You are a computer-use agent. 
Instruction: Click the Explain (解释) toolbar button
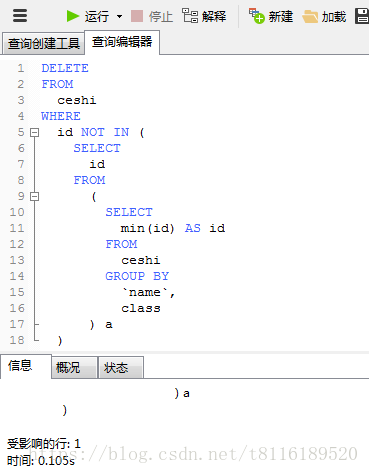point(204,16)
